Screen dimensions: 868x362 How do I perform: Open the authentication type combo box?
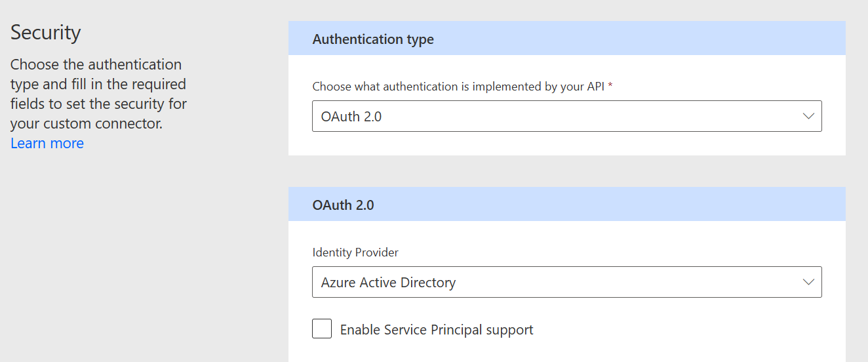tap(566, 116)
